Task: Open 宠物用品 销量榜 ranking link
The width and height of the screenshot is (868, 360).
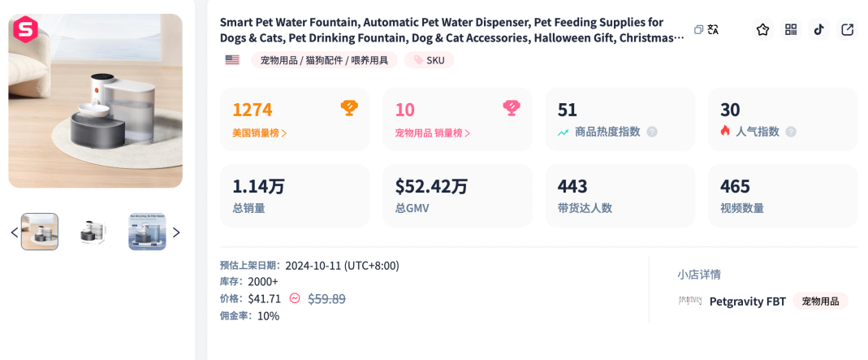Action: [432, 133]
